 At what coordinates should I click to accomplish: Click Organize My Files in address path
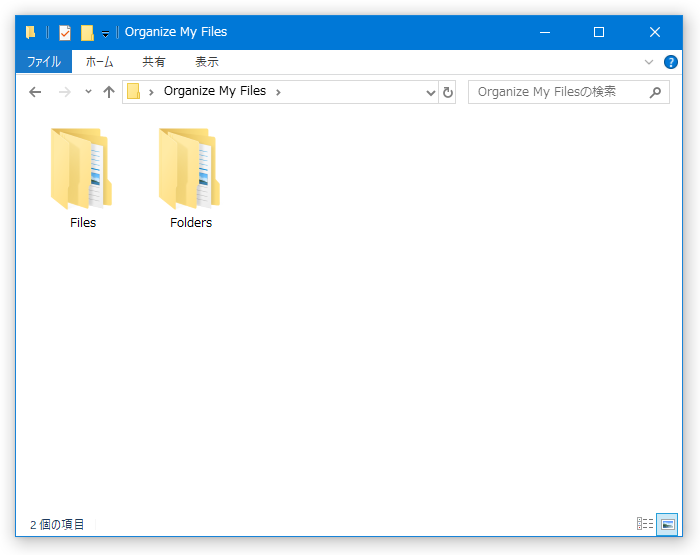click(215, 91)
